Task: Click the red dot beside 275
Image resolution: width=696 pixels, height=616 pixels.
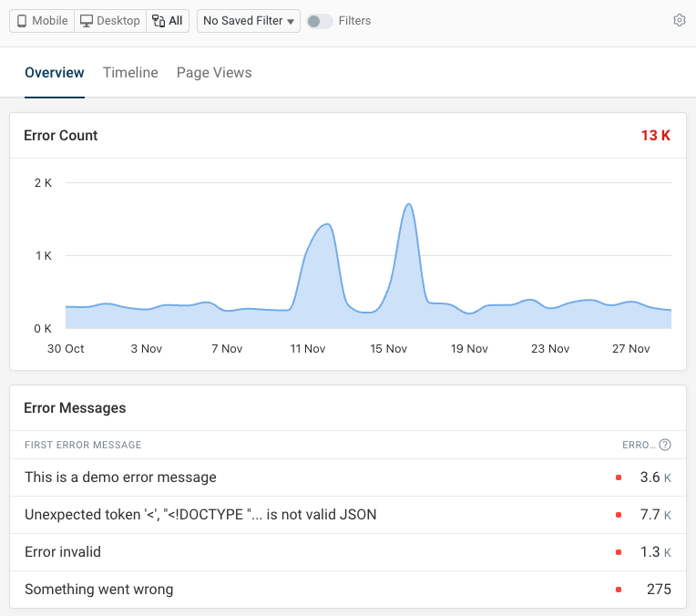Action: [x=619, y=590]
